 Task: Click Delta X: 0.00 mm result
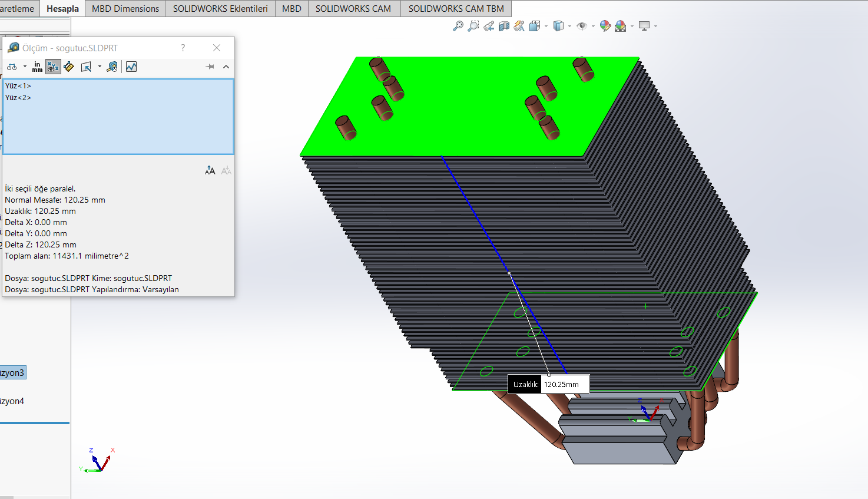point(36,222)
